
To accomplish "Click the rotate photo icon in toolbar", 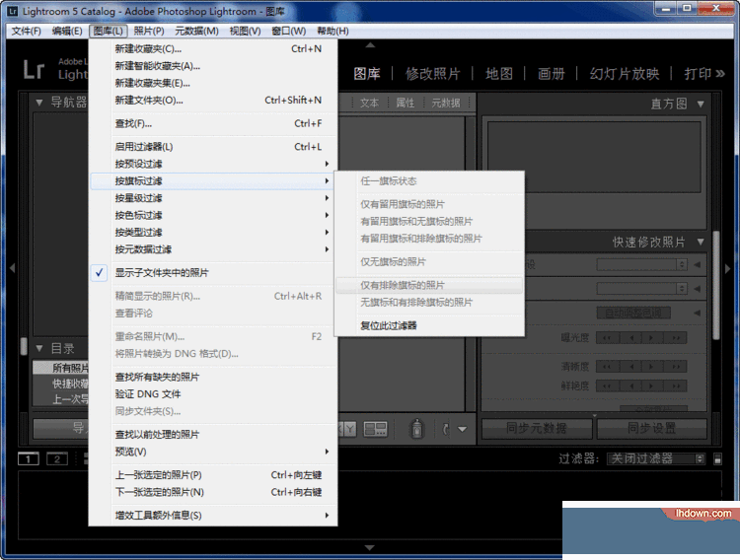I will (445, 429).
